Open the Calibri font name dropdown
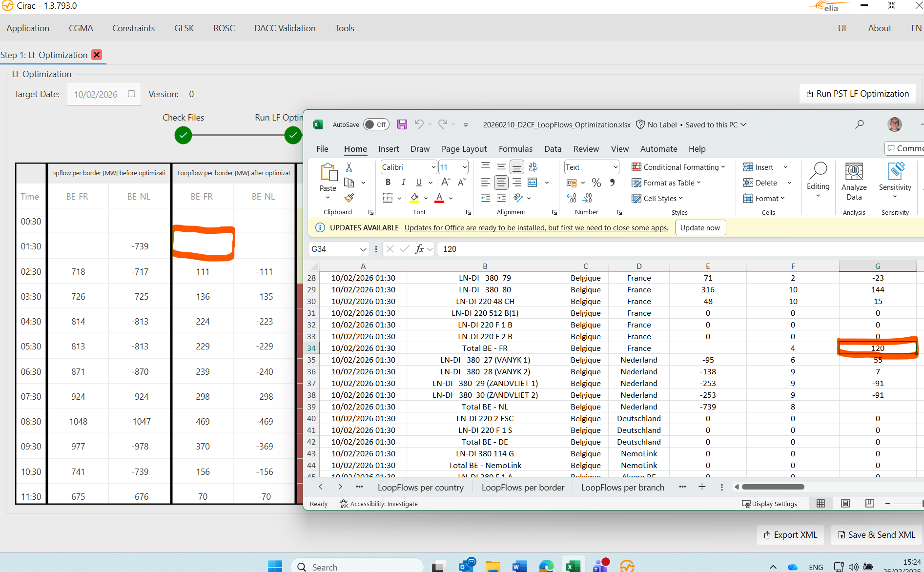The height and width of the screenshot is (572, 924). pyautogui.click(x=433, y=167)
